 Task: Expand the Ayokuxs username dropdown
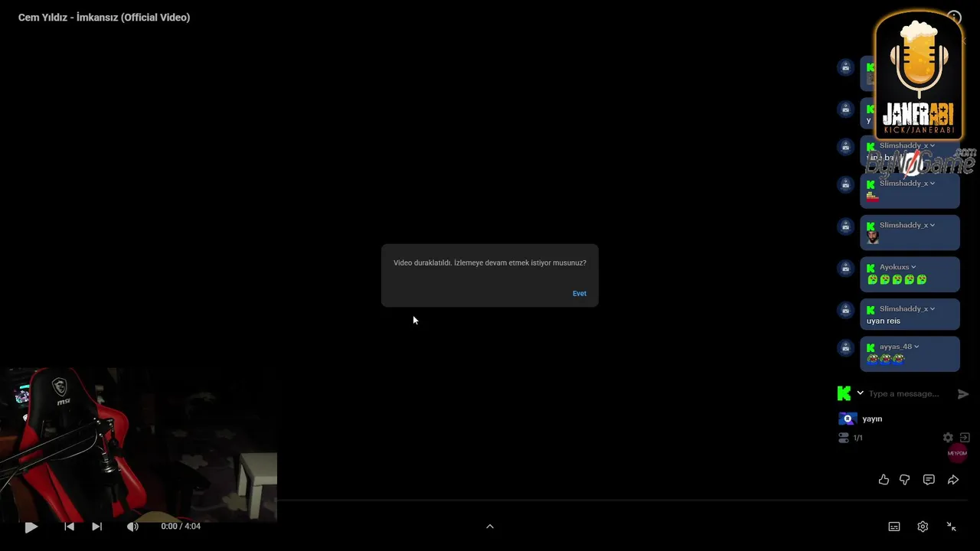click(913, 267)
